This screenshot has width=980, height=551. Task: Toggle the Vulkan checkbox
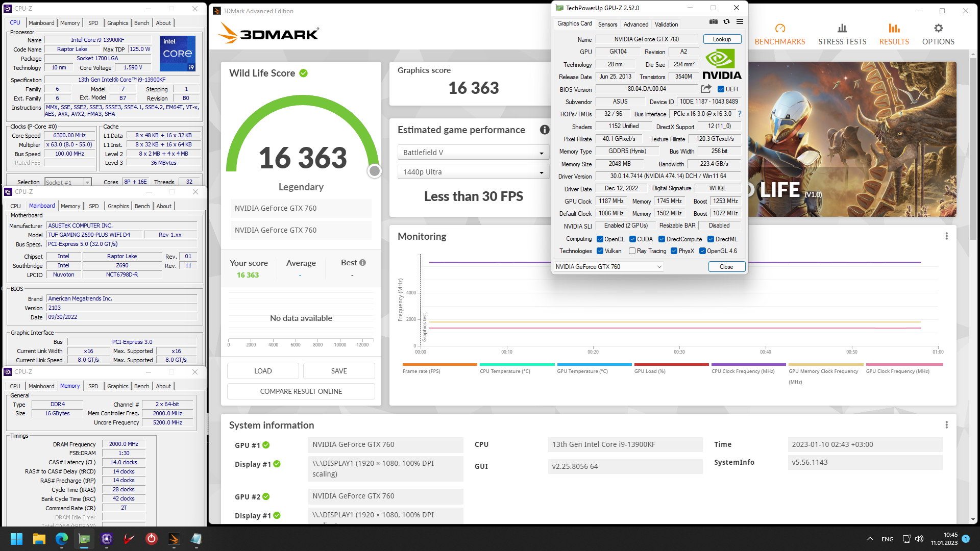click(x=600, y=251)
